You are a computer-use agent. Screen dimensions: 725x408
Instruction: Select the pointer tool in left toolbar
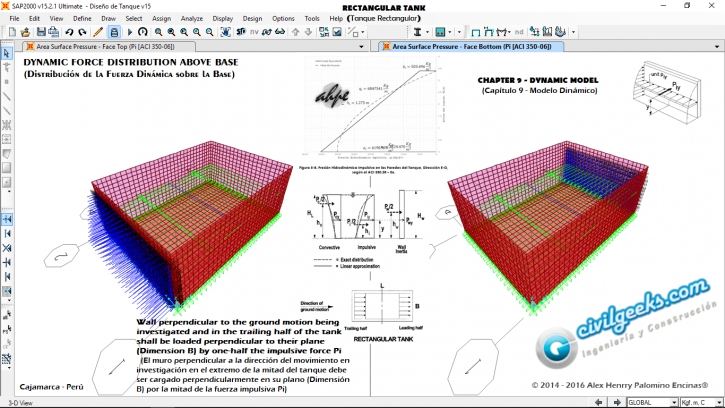click(6, 54)
